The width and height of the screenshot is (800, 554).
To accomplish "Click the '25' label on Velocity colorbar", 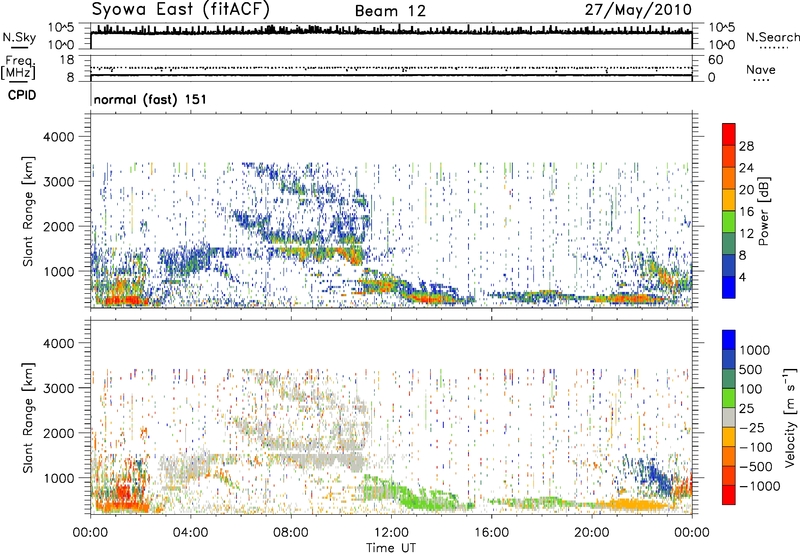I will (746, 408).
